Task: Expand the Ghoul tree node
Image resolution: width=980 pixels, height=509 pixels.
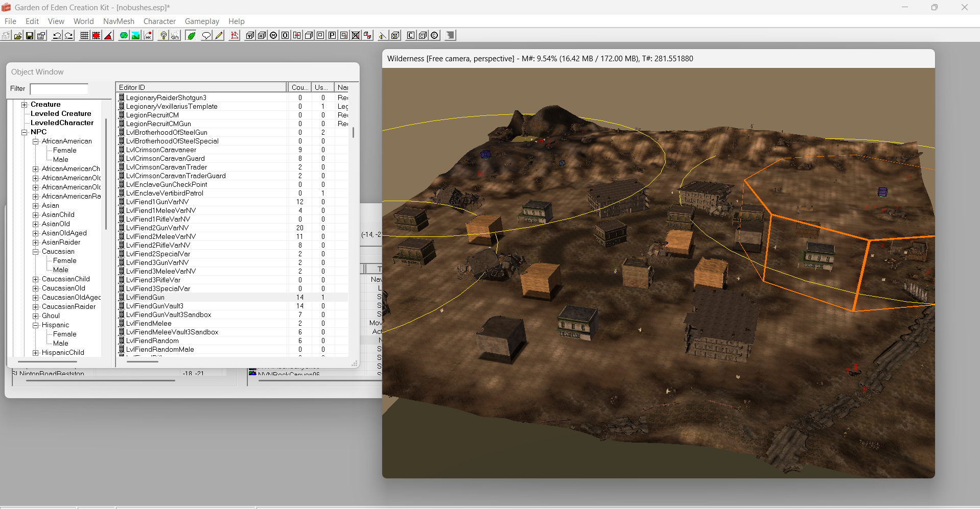Action: coord(36,316)
